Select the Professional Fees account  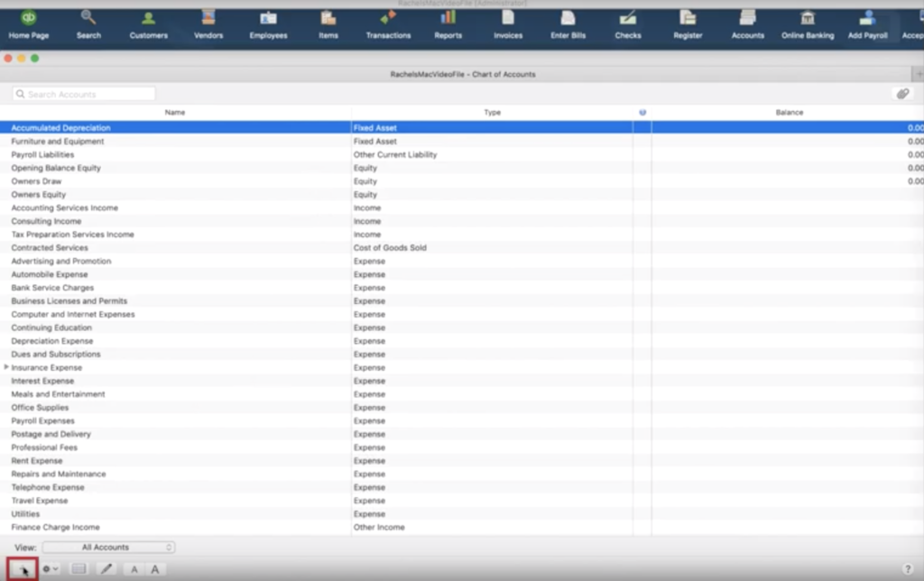coord(462,447)
